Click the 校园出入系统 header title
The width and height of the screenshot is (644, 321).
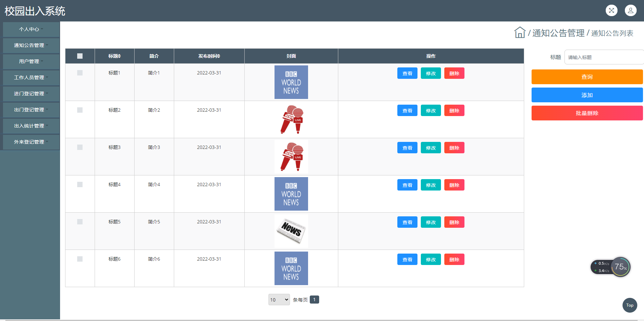point(35,11)
